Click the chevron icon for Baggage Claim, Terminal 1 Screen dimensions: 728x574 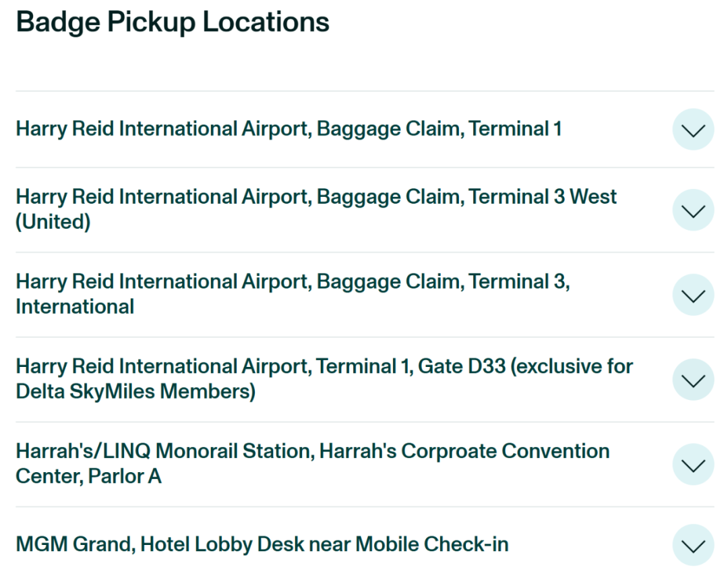tap(693, 129)
